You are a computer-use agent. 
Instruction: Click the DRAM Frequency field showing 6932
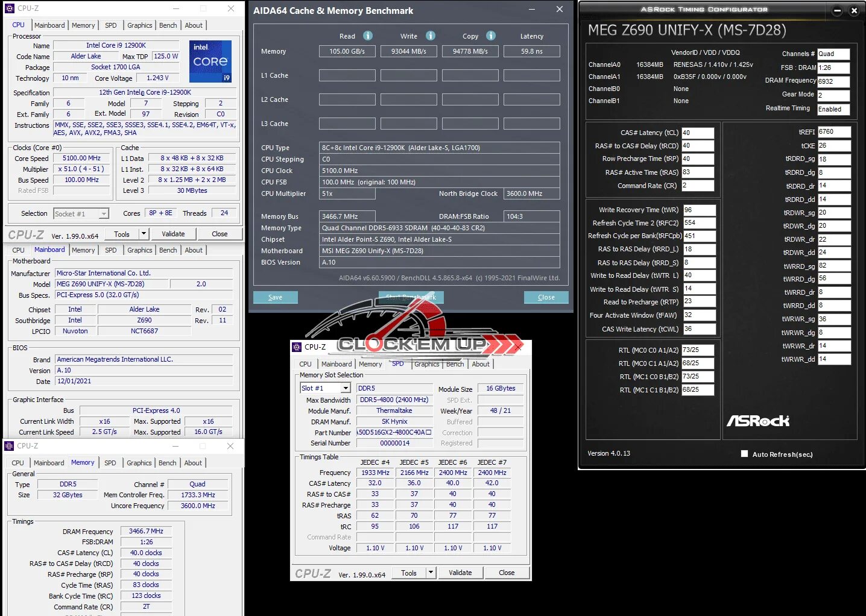pyautogui.click(x=833, y=81)
